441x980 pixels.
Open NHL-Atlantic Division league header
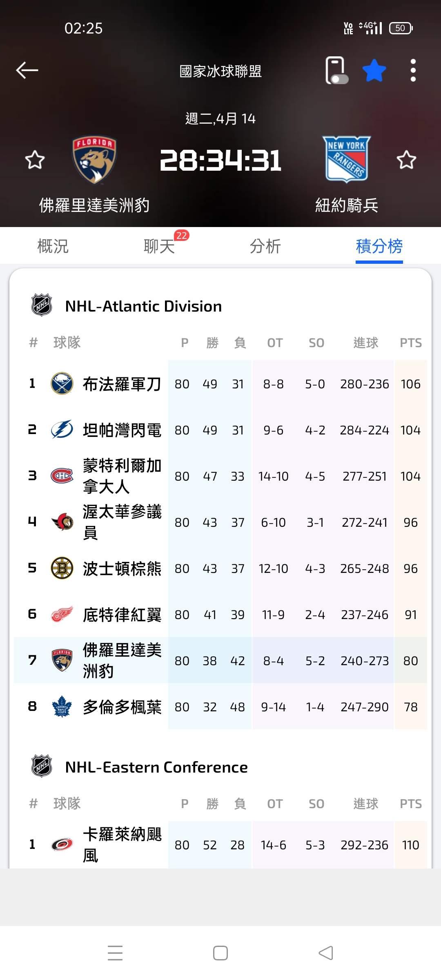click(143, 306)
